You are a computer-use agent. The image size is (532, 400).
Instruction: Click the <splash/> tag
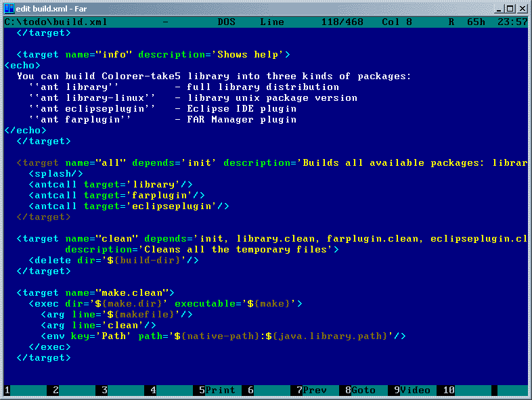coord(56,174)
